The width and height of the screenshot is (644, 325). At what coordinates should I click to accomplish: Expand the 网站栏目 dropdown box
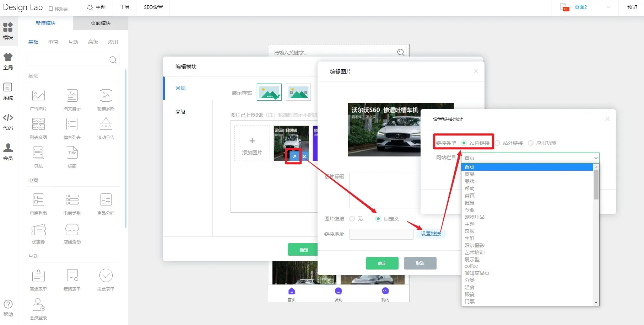pos(530,158)
